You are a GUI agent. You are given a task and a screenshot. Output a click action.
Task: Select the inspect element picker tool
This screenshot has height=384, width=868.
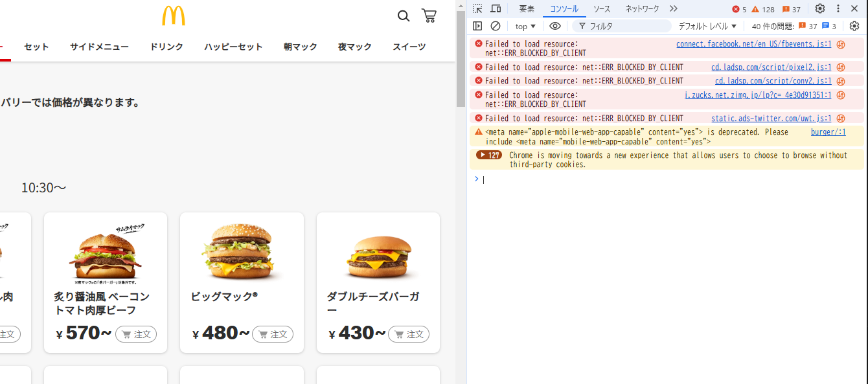click(477, 8)
